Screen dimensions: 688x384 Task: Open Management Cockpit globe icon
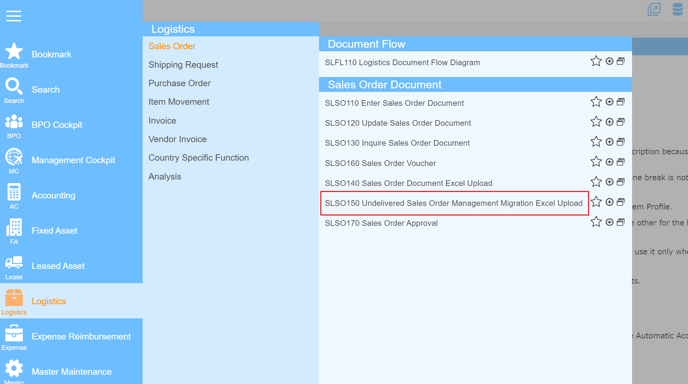(14, 157)
